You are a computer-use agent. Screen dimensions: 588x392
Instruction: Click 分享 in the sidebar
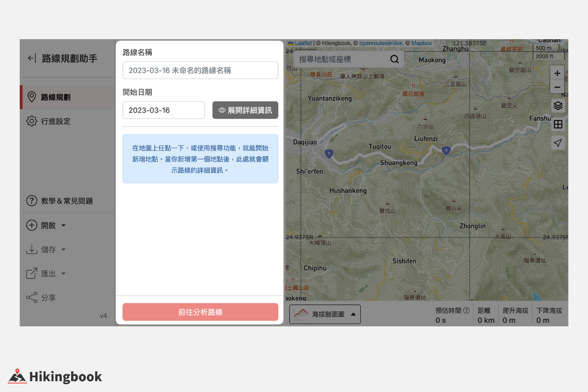49,297
